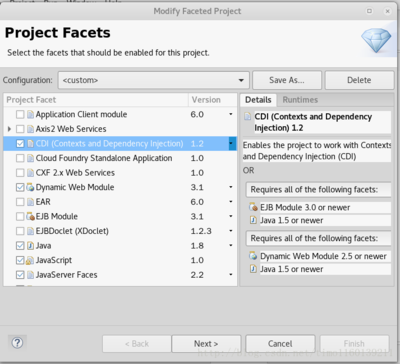Viewport: 400px width, 364px height.
Task: Enable the Application Client module checkbox
Action: [x=20, y=114]
